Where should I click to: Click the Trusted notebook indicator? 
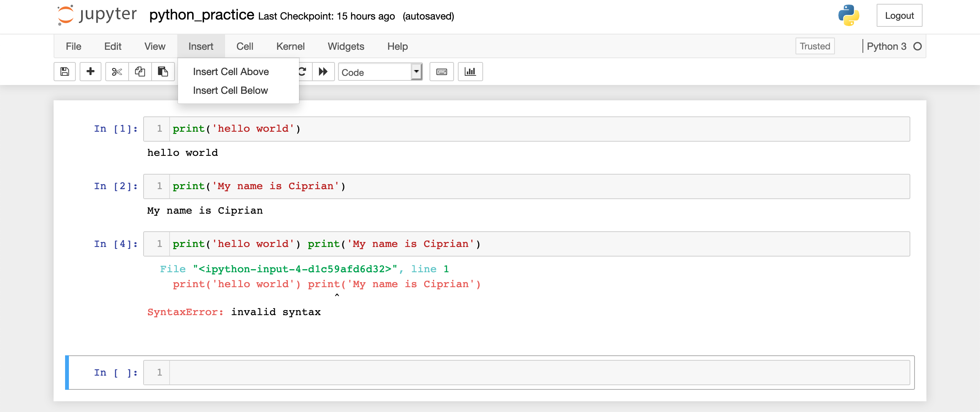(x=815, y=46)
